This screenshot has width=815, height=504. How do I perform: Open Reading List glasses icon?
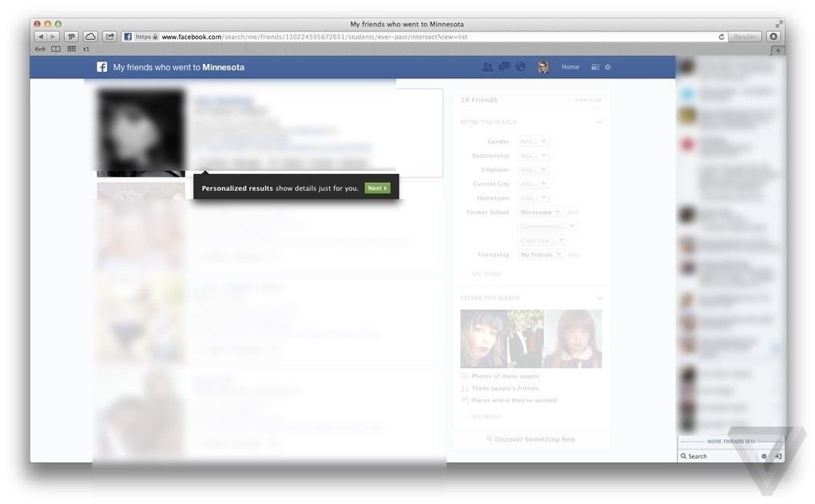click(x=40, y=49)
